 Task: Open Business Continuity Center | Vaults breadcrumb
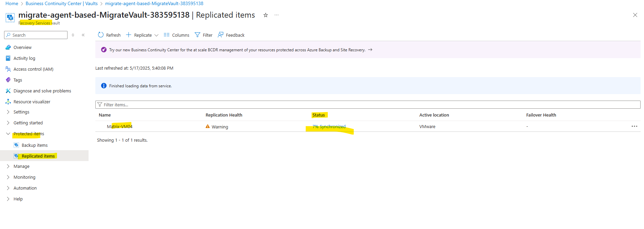coord(61,3)
